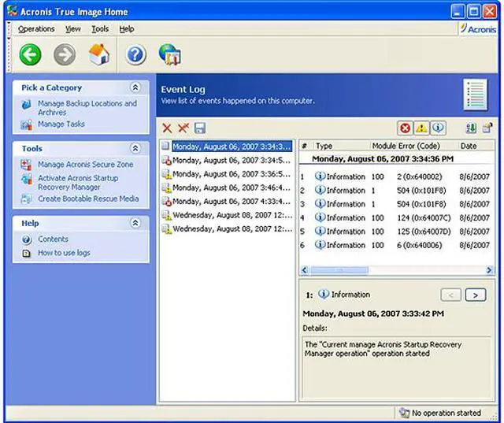
Task: Click the icon next to Manage Acronis Secure Zone
Action: tap(26, 165)
